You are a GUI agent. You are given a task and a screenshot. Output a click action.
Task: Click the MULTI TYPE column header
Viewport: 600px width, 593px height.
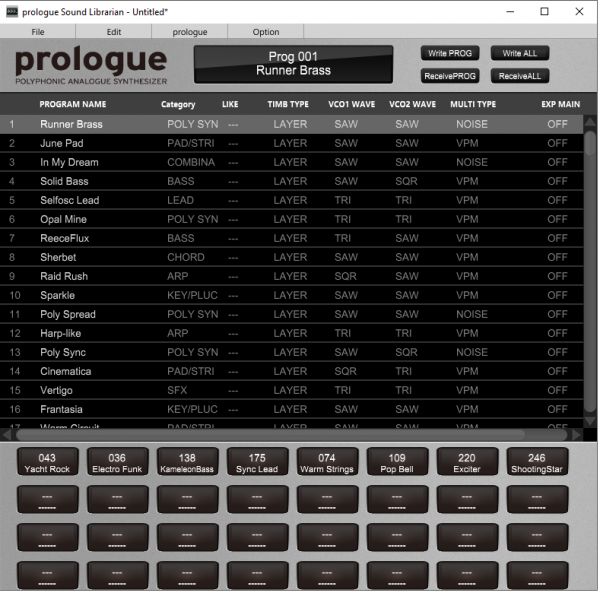point(473,104)
